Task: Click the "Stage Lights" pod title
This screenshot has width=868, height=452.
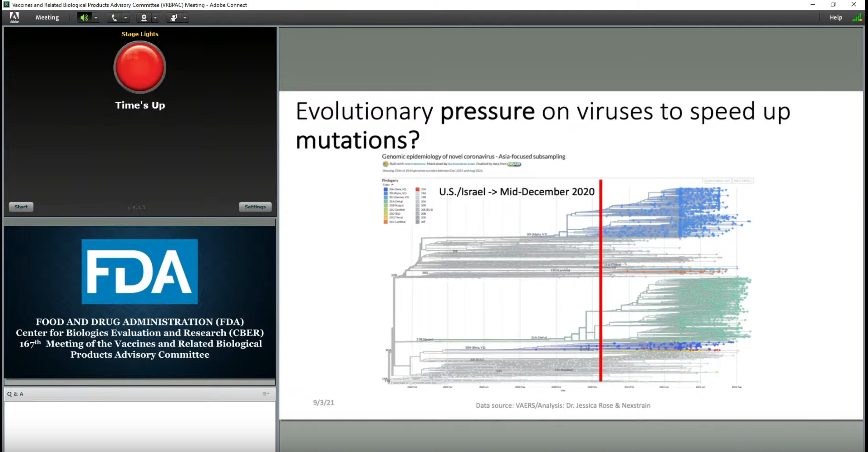Action: click(140, 34)
